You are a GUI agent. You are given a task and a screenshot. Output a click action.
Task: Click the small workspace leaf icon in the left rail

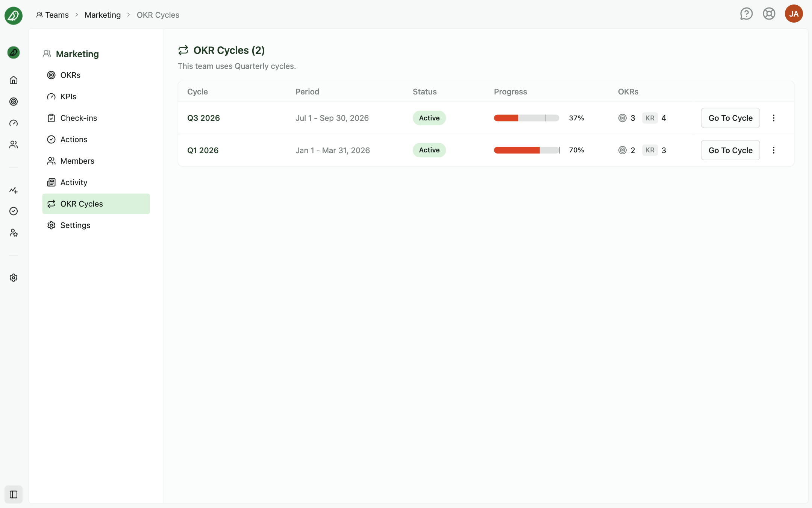(x=14, y=52)
